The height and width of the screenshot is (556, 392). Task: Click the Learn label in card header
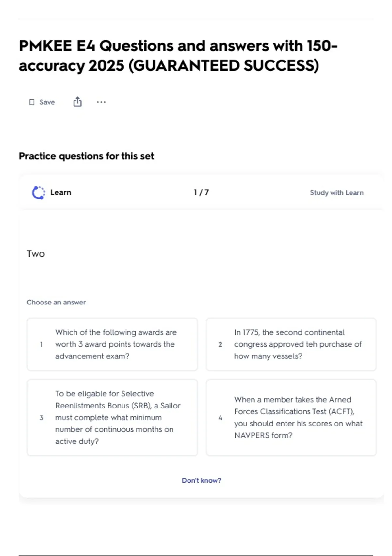click(60, 193)
